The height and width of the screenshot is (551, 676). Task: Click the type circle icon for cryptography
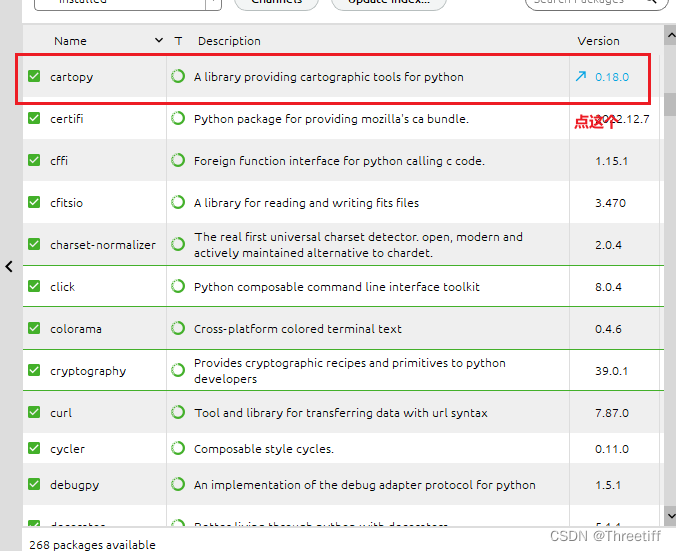[178, 370]
